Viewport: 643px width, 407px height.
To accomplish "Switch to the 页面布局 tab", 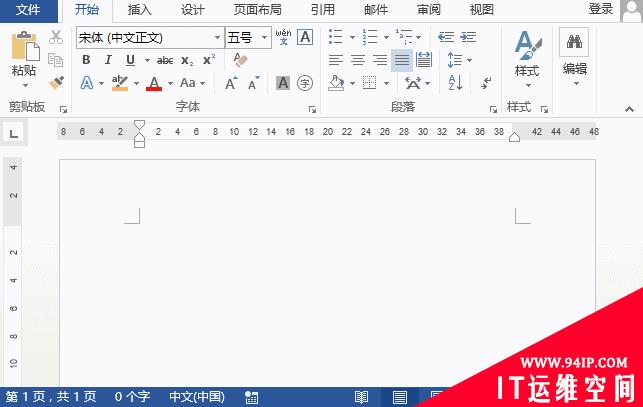I will click(258, 10).
